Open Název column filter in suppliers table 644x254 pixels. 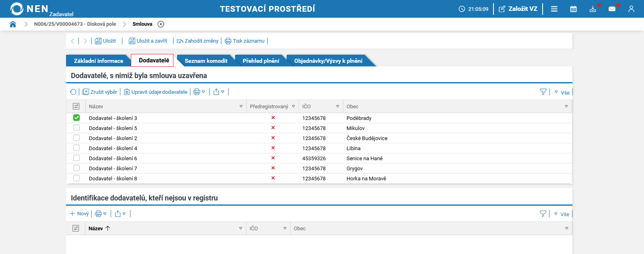241,107
